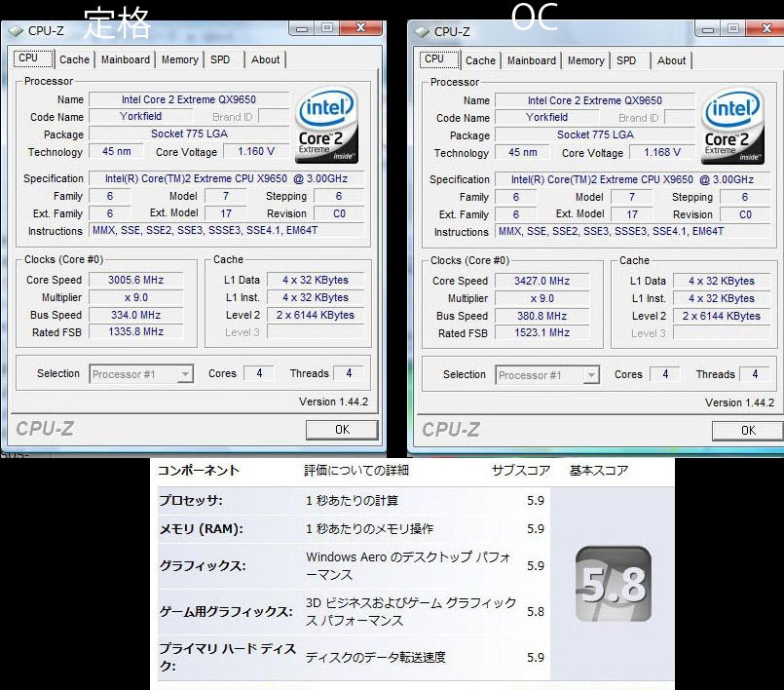This screenshot has height=690, width=784.
Task: Click the ゲーム用グラフィックス: row
Action: click(x=354, y=611)
